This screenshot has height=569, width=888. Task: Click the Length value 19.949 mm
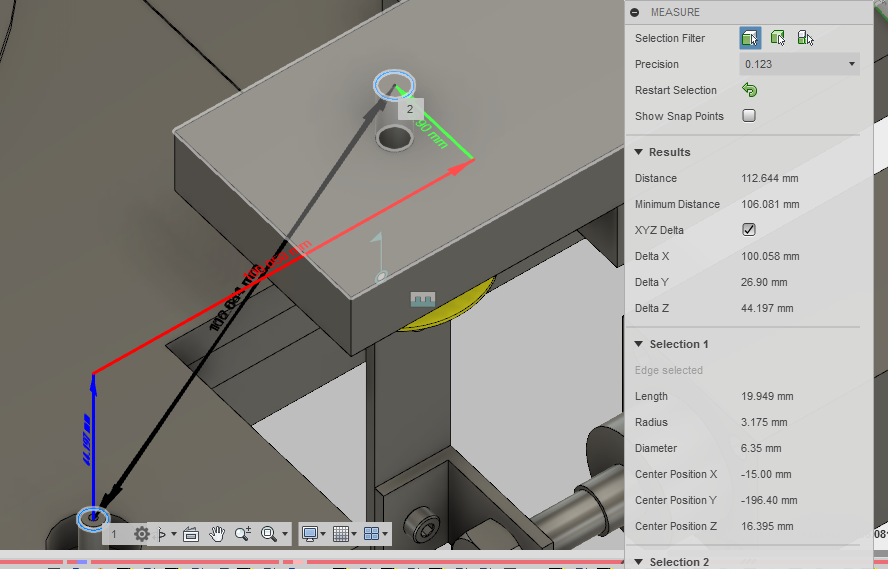click(767, 396)
